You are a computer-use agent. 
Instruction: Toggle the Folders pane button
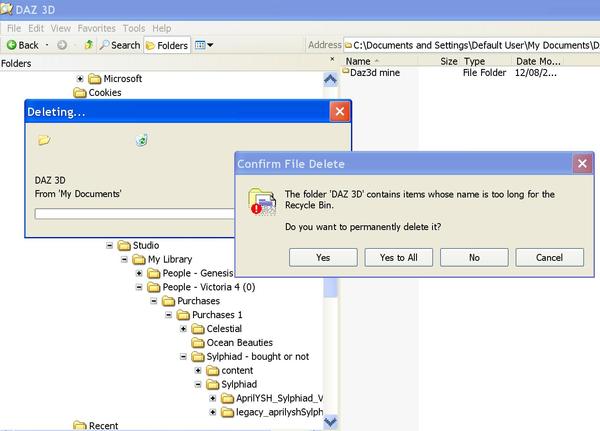[x=167, y=45]
